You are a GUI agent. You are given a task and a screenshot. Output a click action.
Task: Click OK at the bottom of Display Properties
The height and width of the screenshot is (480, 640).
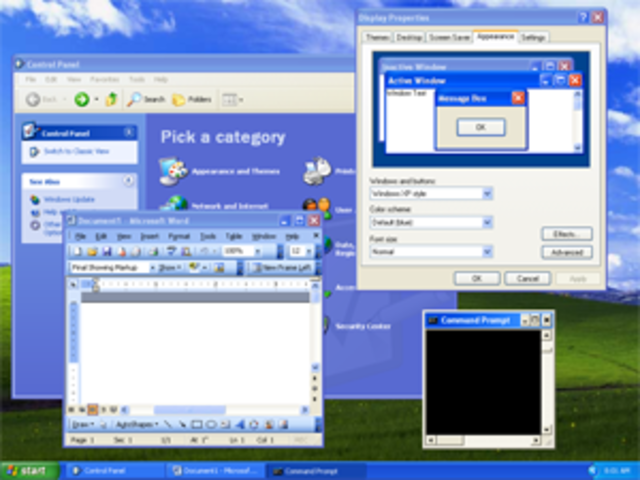point(477,278)
